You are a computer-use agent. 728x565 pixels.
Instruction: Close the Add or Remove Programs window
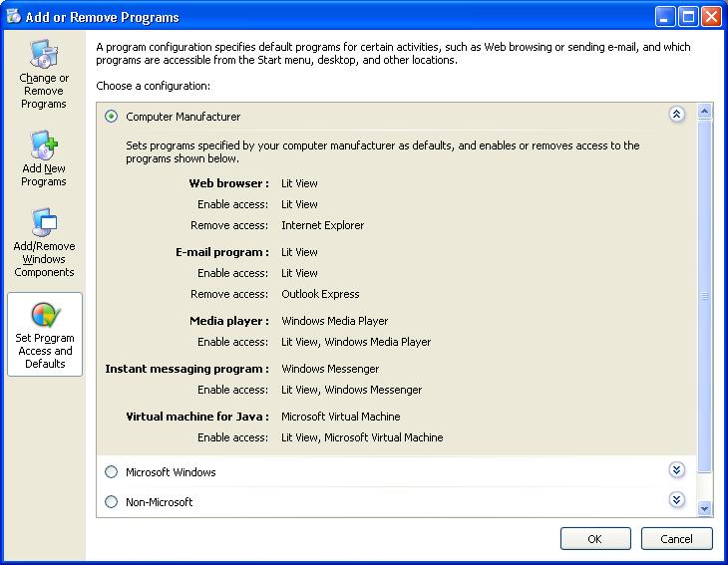pos(711,17)
